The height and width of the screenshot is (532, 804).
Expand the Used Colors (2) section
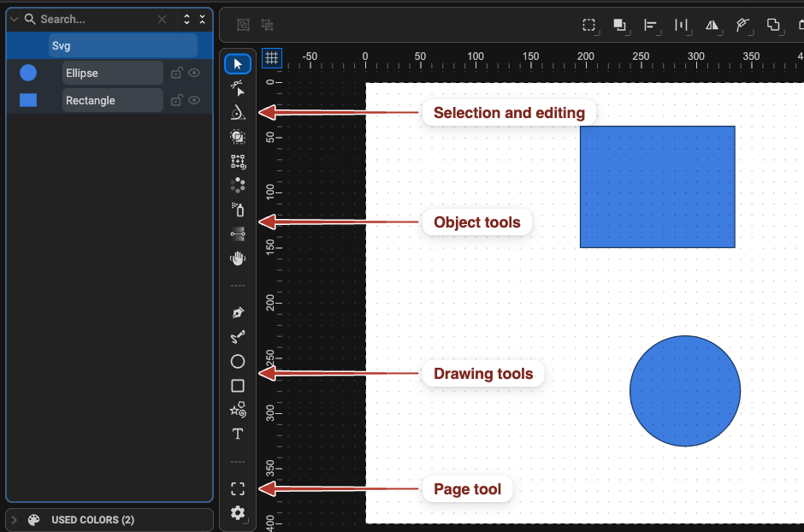point(15,520)
